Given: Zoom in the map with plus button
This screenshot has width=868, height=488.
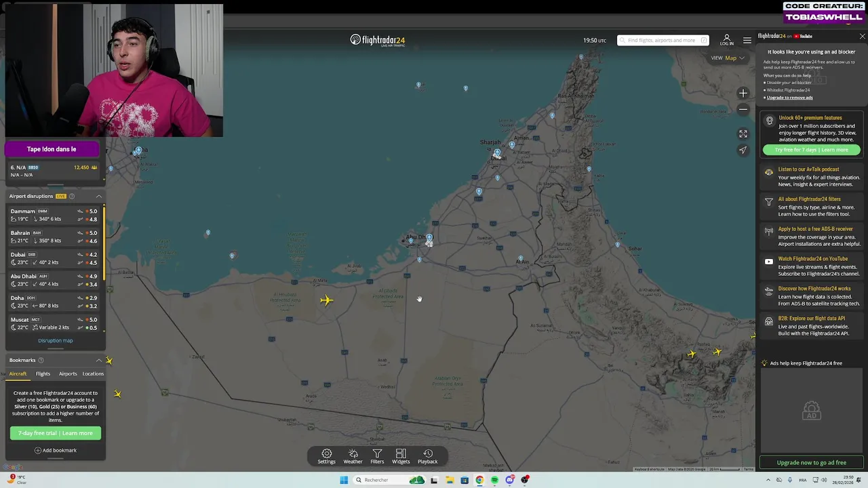Looking at the screenshot, I should 743,94.
